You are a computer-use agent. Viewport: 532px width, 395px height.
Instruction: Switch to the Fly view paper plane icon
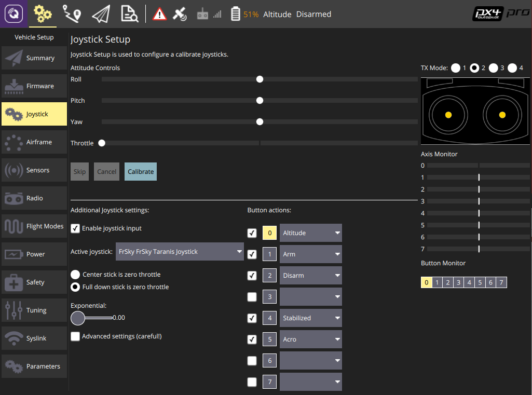pyautogui.click(x=100, y=14)
